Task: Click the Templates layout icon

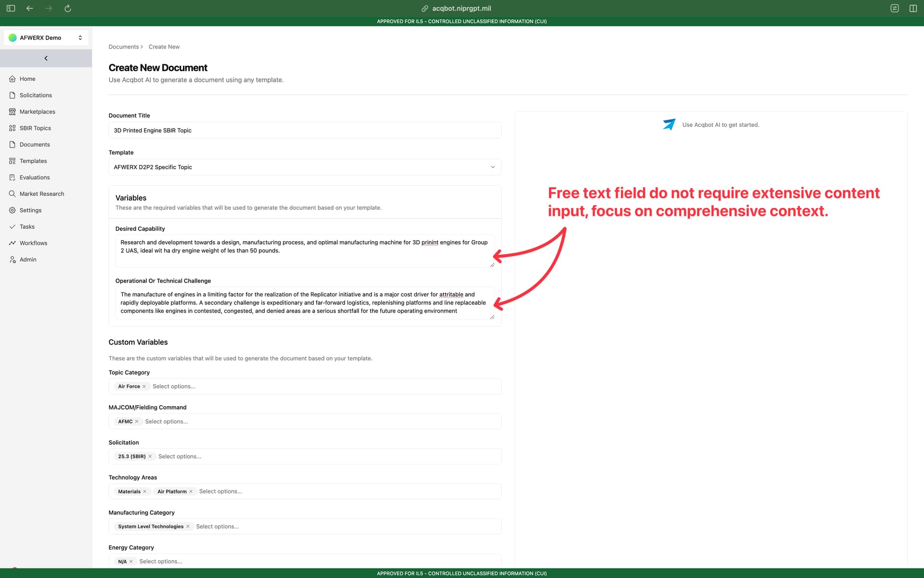Action: pos(13,161)
